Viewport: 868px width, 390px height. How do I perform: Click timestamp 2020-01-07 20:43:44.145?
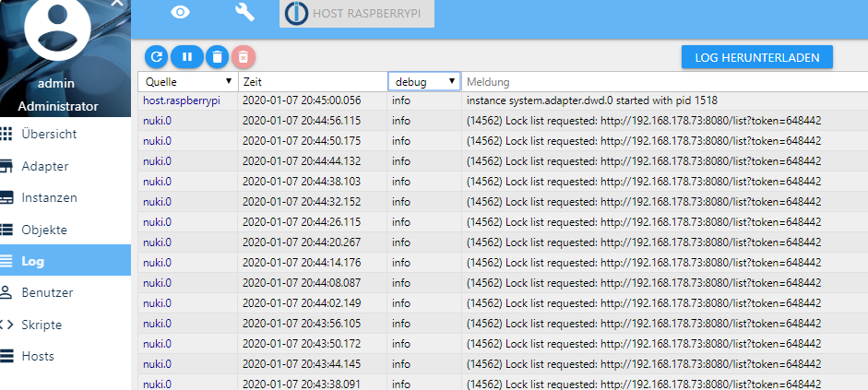pyautogui.click(x=302, y=364)
